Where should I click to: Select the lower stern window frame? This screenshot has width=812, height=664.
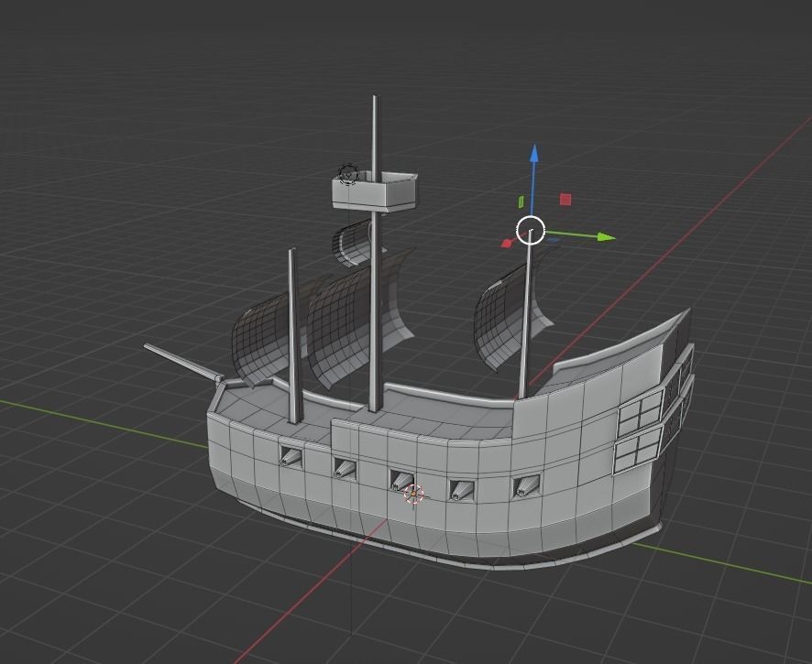(x=637, y=448)
